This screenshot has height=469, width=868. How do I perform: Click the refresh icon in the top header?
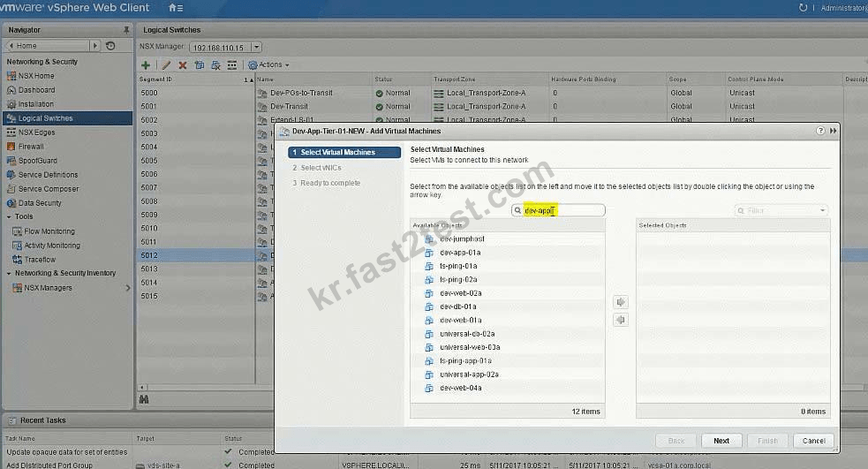[803, 8]
